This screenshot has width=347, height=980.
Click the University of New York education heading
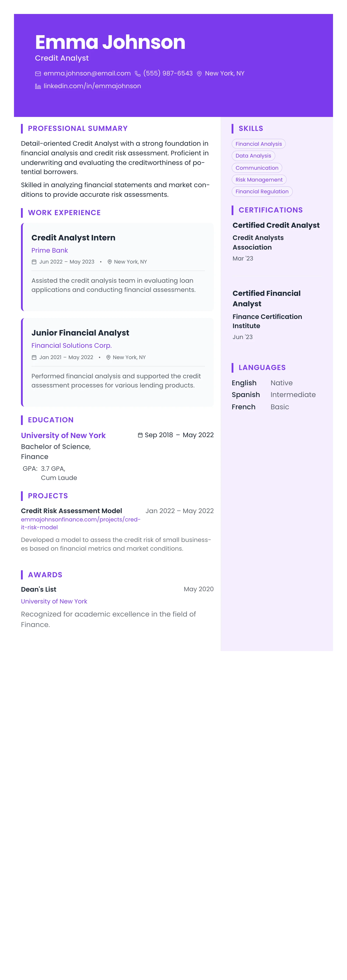point(63,435)
